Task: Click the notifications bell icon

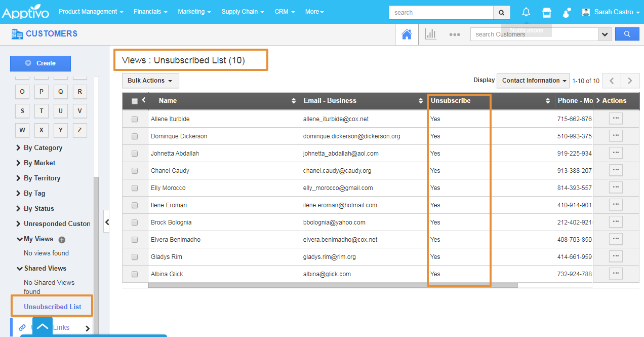Action: pyautogui.click(x=527, y=12)
